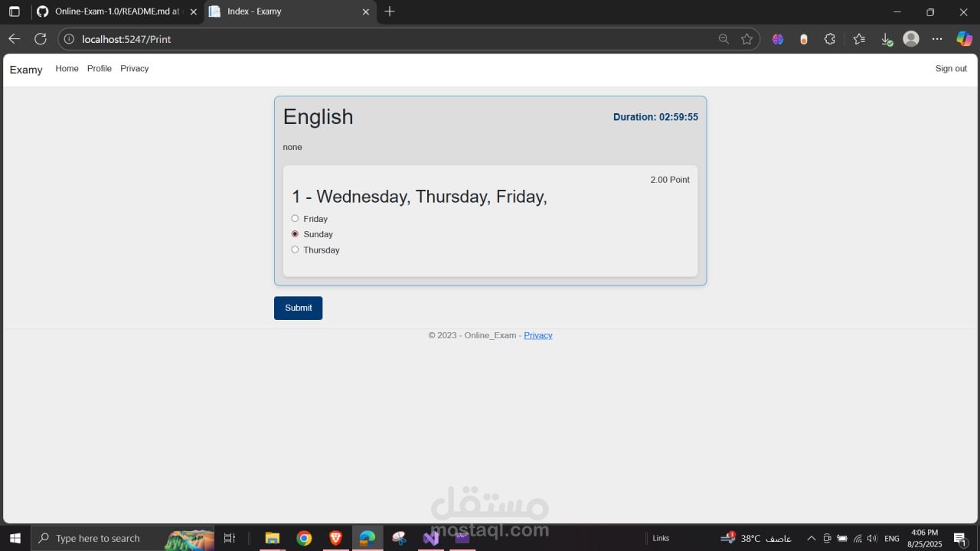Open the browser Extensions icon
The height and width of the screenshot is (551, 980).
pyautogui.click(x=830, y=38)
